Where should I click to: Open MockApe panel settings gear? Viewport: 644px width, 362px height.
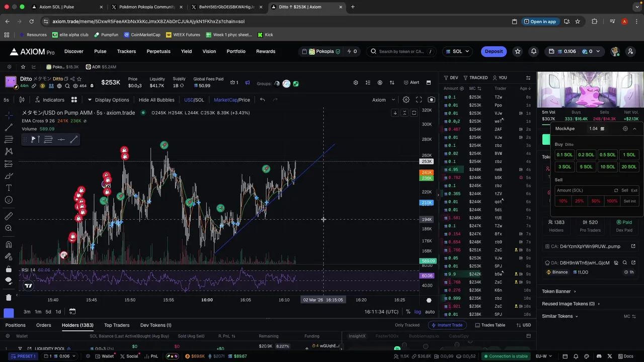click(x=625, y=129)
